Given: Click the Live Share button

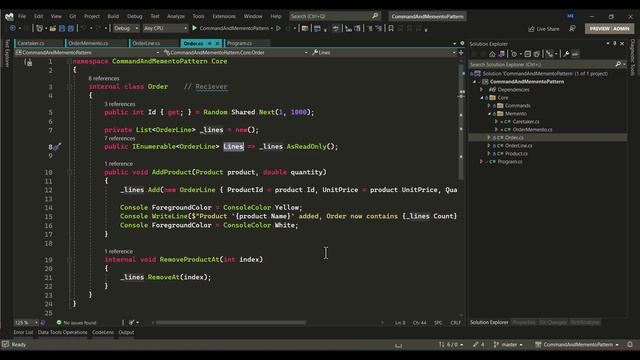Looking at the screenshot, I should pyautogui.click(x=544, y=29).
